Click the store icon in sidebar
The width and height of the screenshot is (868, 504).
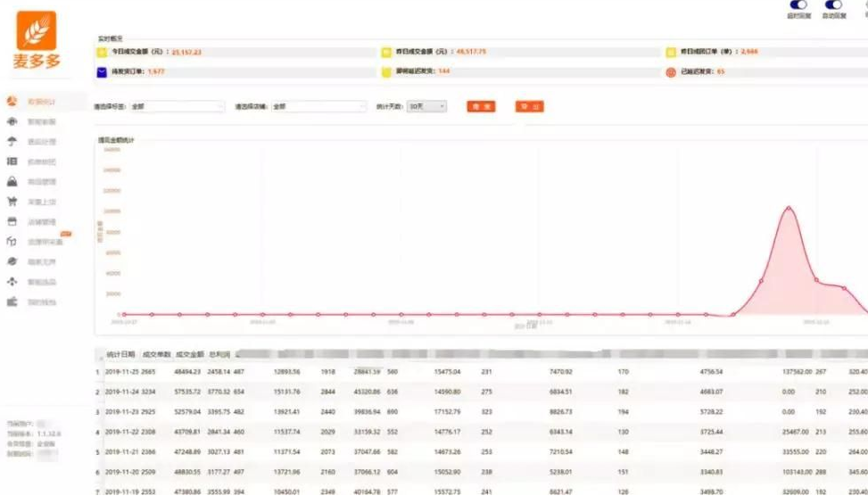(12, 221)
